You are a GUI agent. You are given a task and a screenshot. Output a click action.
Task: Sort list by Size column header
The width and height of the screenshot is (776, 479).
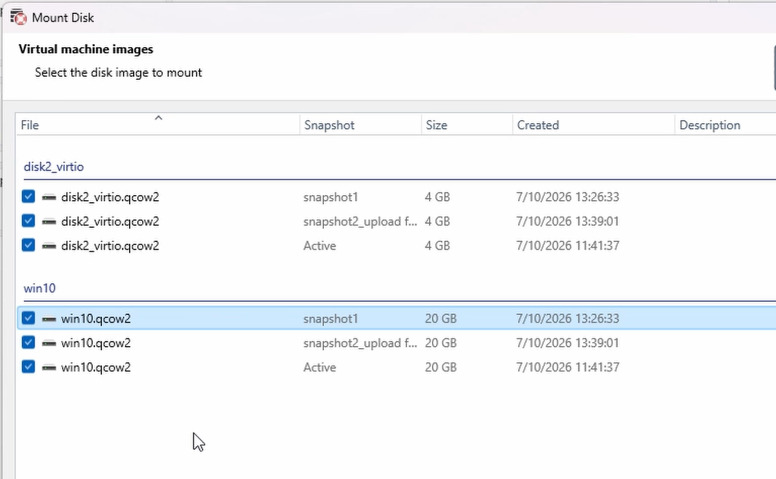point(467,125)
